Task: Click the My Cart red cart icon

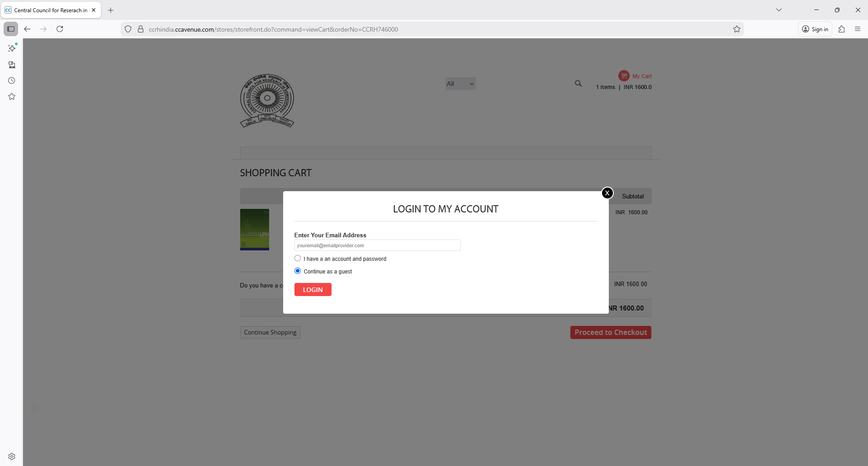Action: 624,76
